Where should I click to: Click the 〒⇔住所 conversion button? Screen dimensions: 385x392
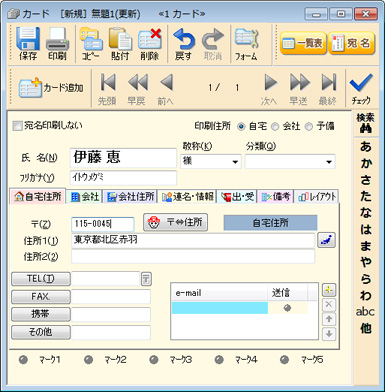(176, 222)
